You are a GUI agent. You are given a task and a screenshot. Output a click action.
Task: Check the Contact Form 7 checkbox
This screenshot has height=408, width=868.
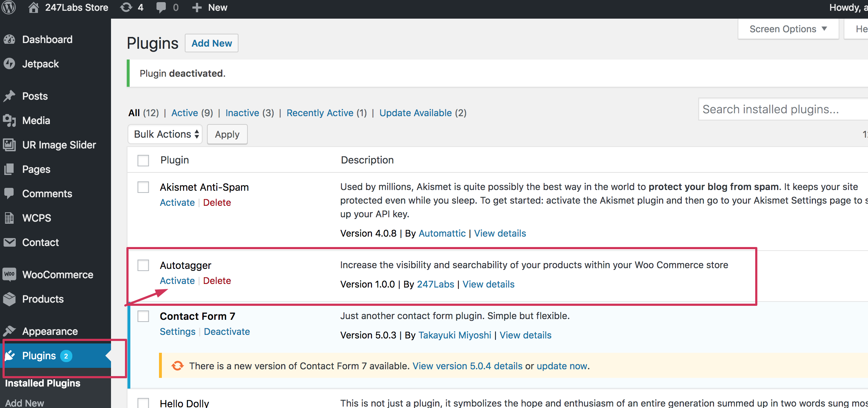pyautogui.click(x=143, y=316)
